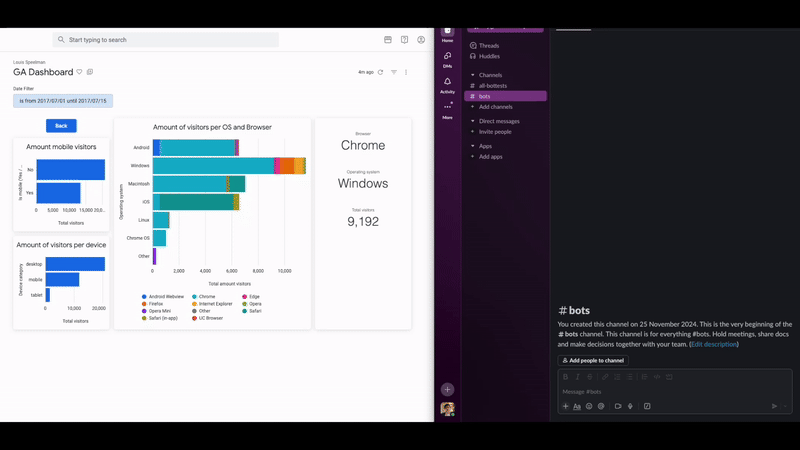Click the Firefox color in chart legend
This screenshot has width=800, height=450.
[144, 304]
